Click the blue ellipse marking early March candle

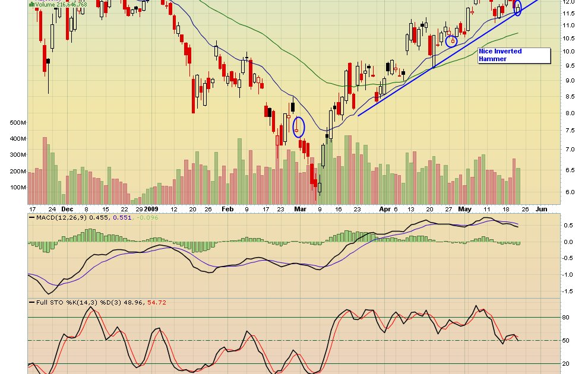click(x=299, y=126)
